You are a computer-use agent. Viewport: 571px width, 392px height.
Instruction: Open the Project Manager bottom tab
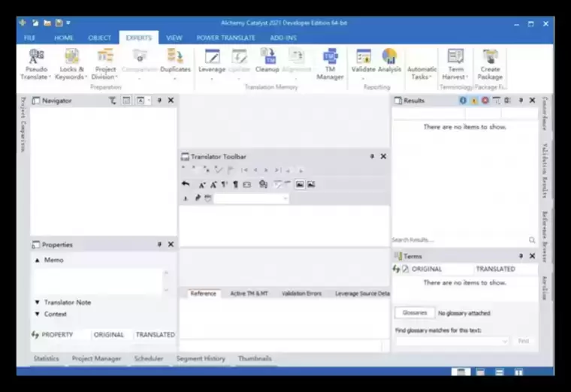tap(96, 359)
